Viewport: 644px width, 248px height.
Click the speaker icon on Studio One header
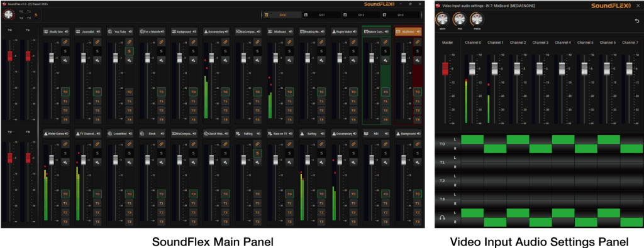67,31
